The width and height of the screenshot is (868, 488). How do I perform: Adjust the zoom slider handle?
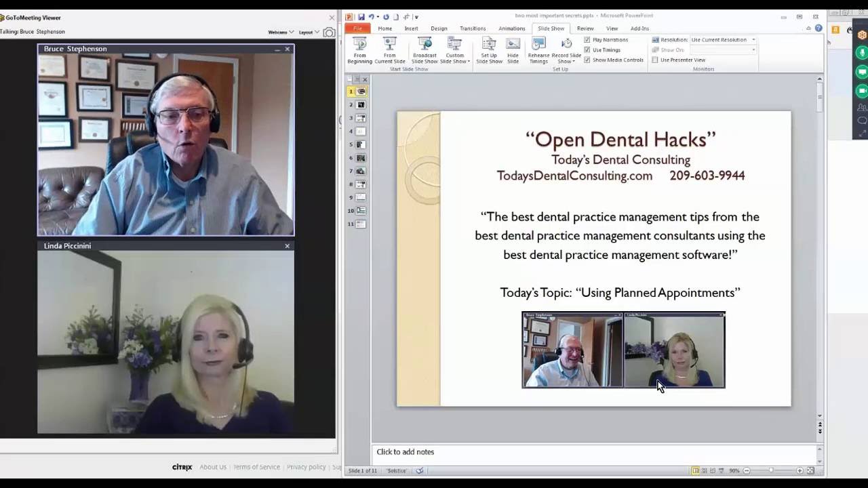point(770,470)
